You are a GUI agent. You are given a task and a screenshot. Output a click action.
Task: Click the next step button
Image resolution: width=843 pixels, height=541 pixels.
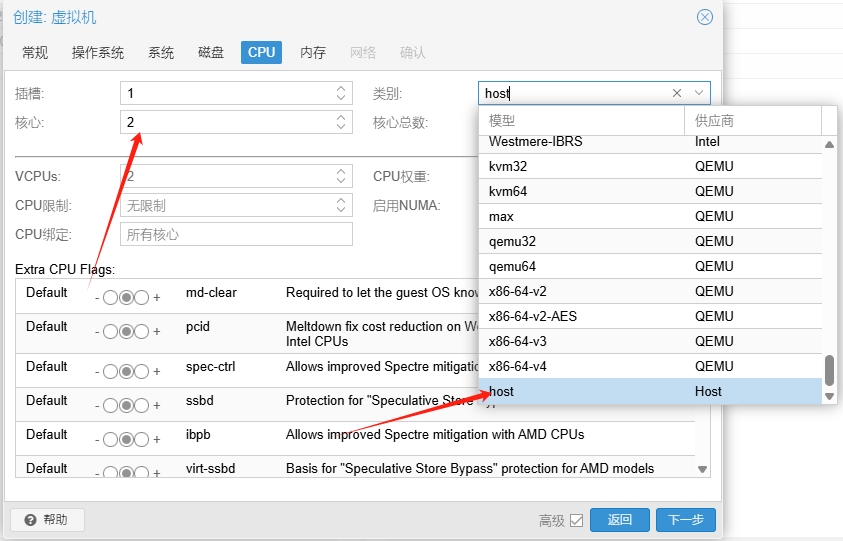[x=685, y=520]
